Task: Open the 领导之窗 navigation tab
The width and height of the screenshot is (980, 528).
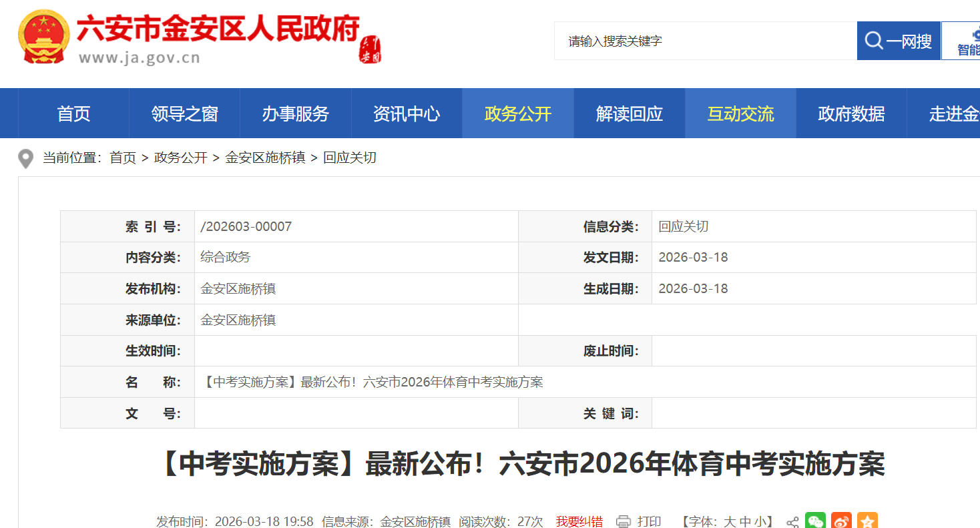Action: (184, 114)
